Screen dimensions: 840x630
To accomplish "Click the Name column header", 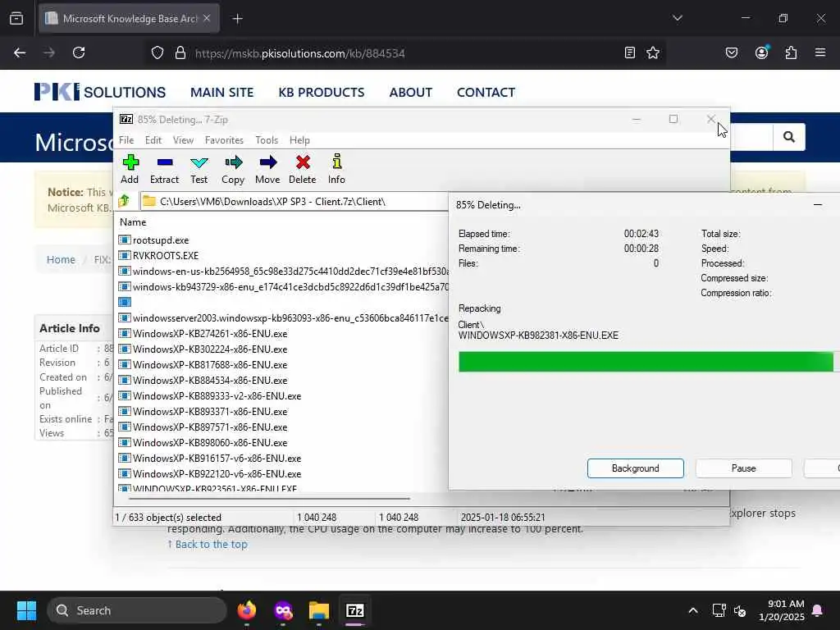I will [133, 221].
